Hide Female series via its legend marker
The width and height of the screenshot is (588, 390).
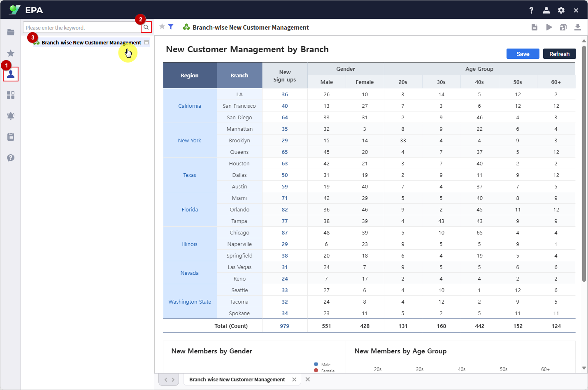pos(315,370)
